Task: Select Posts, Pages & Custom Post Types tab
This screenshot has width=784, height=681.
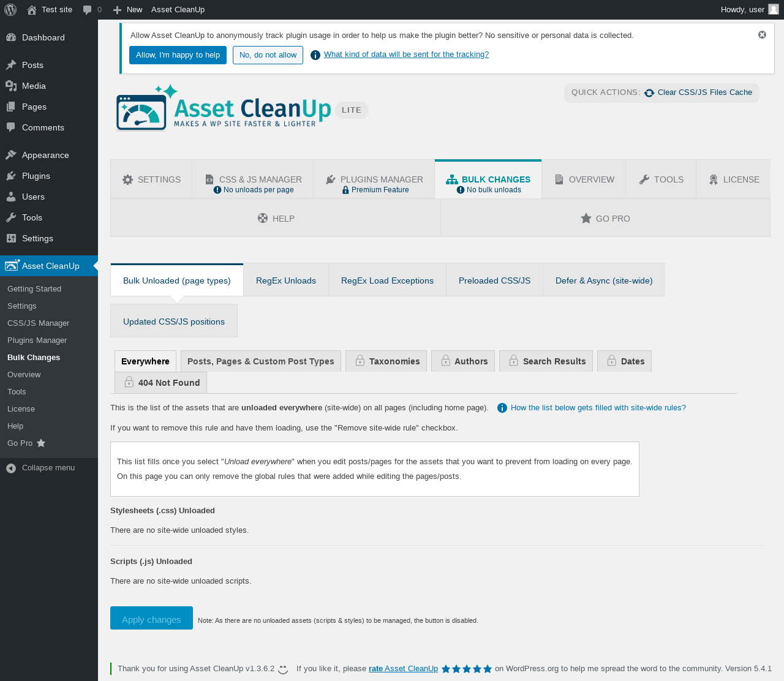Action: [x=261, y=361]
